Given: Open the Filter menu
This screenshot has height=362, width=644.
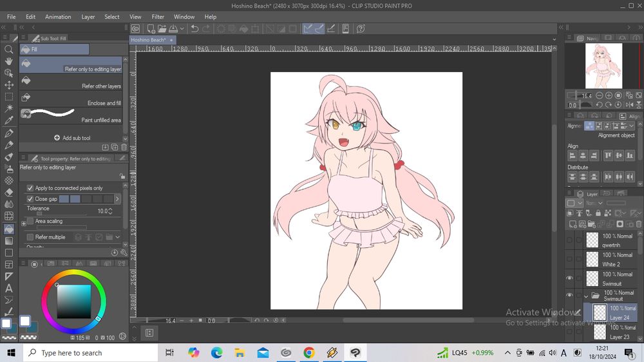Looking at the screenshot, I should 158,17.
